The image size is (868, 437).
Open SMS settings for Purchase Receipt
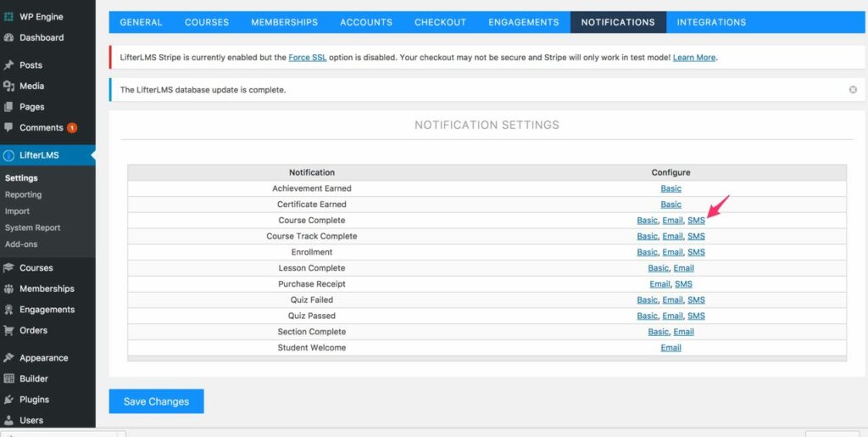pos(684,284)
